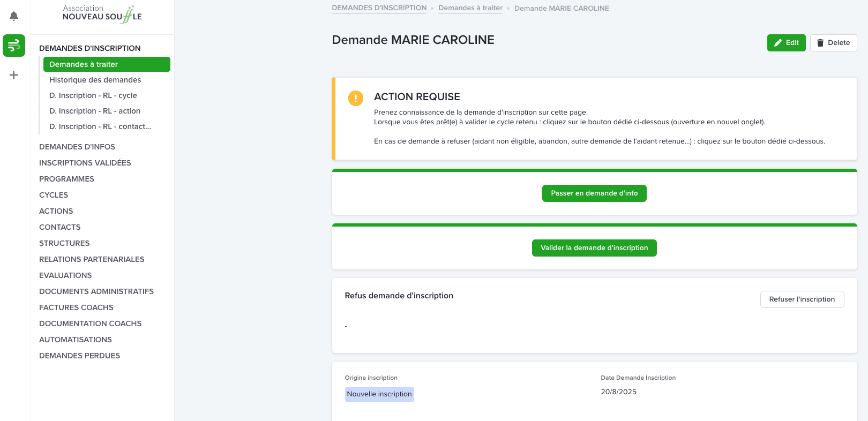Open DOCUMENTATION COACHS section
The height and width of the screenshot is (421, 868).
(91, 324)
